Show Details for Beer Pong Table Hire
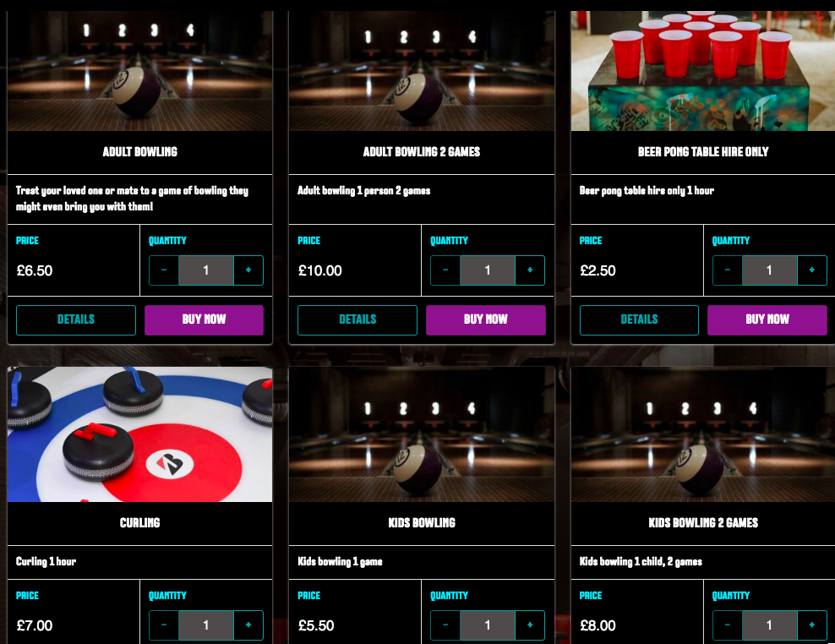The image size is (835, 644). [639, 319]
